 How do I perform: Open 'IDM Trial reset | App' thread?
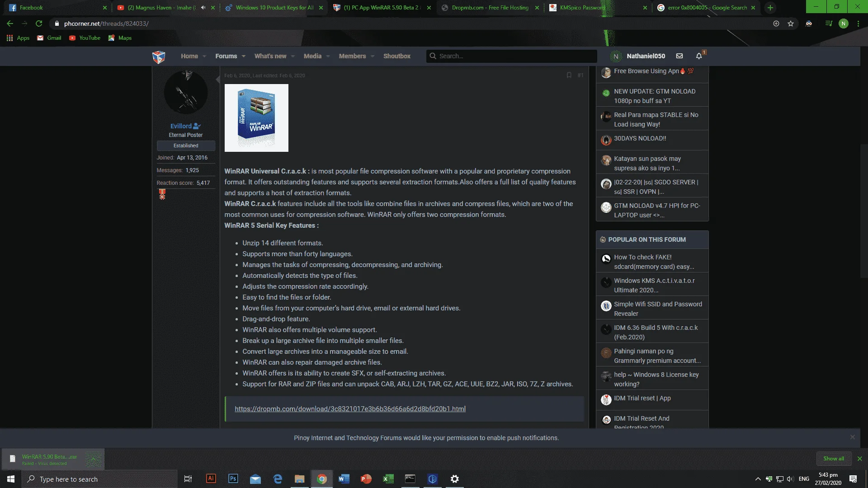tap(642, 398)
